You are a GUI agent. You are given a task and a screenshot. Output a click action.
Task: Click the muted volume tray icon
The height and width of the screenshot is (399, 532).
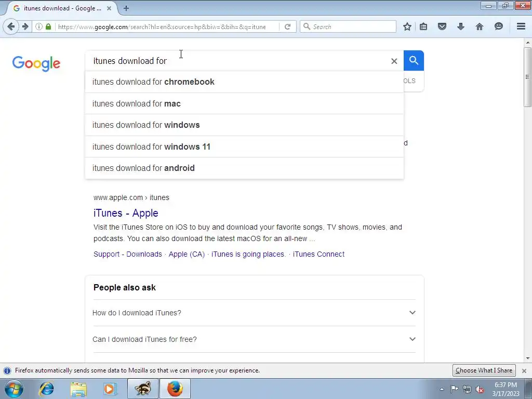point(480,390)
